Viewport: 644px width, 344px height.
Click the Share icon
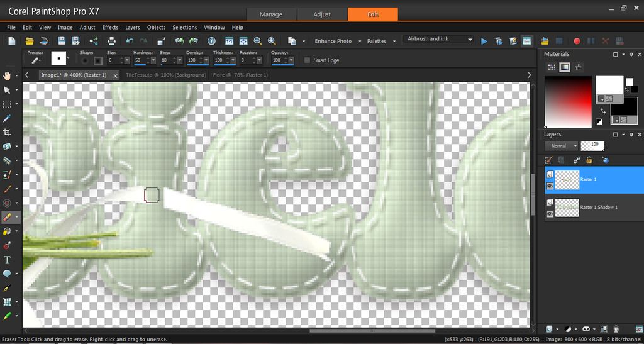[94, 41]
